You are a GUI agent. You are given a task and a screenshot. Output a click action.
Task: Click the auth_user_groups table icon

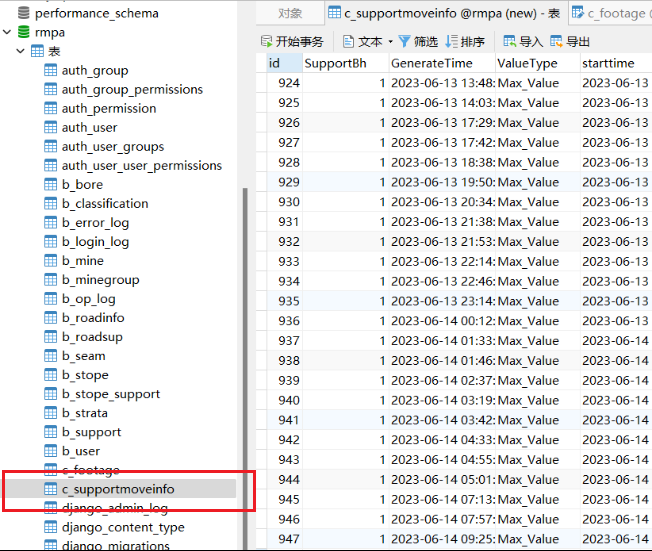(x=50, y=146)
